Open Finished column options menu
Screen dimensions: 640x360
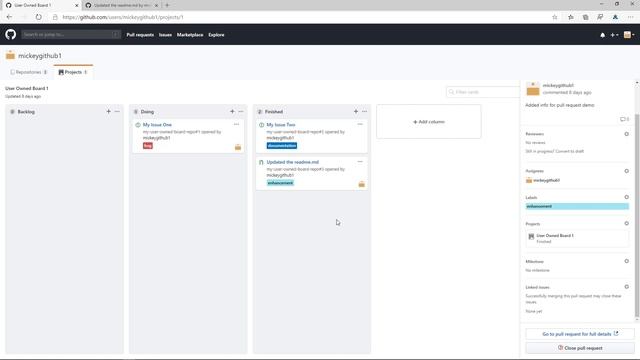point(364,111)
